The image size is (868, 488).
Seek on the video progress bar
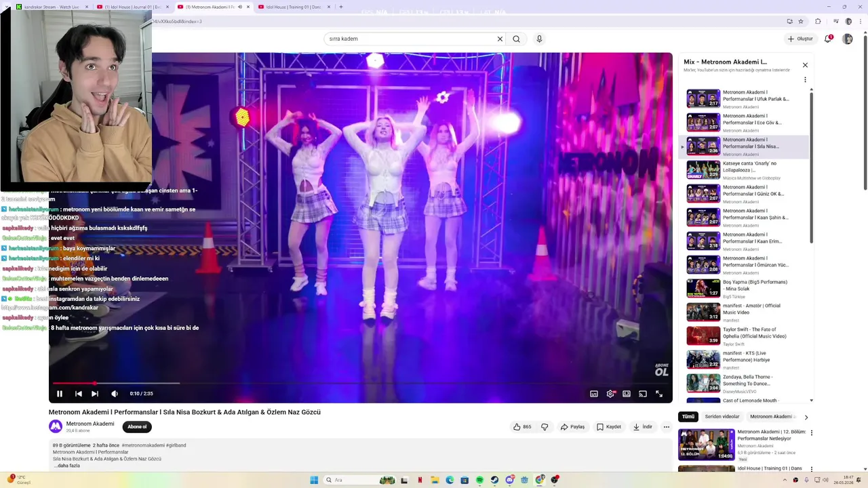click(360, 384)
